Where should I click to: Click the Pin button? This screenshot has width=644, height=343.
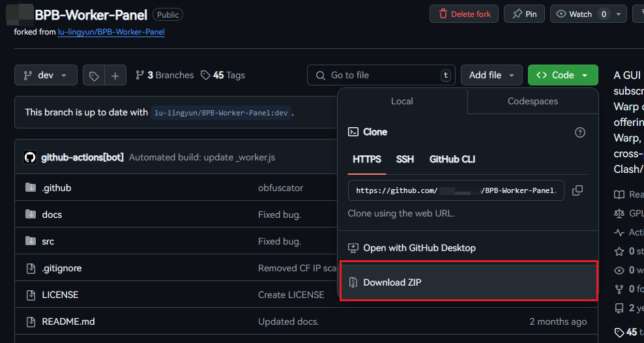click(525, 14)
